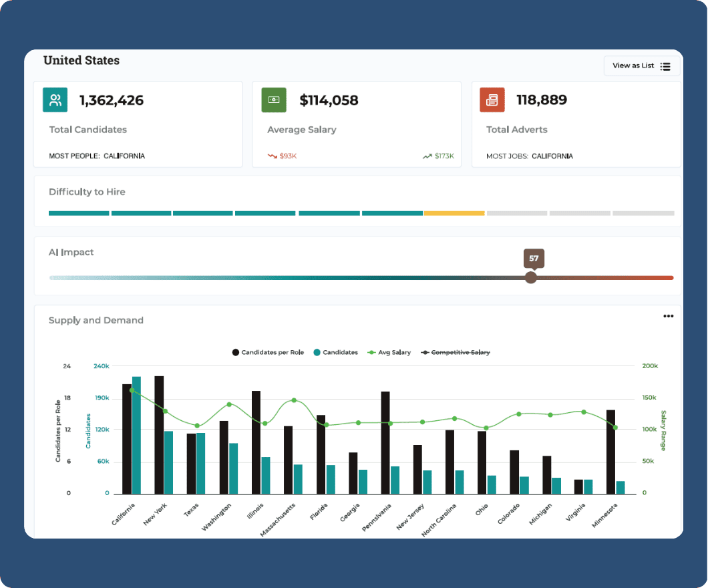Image resolution: width=708 pixels, height=588 pixels.
Task: Toggle the Avg Salary legend series
Action: coord(389,352)
